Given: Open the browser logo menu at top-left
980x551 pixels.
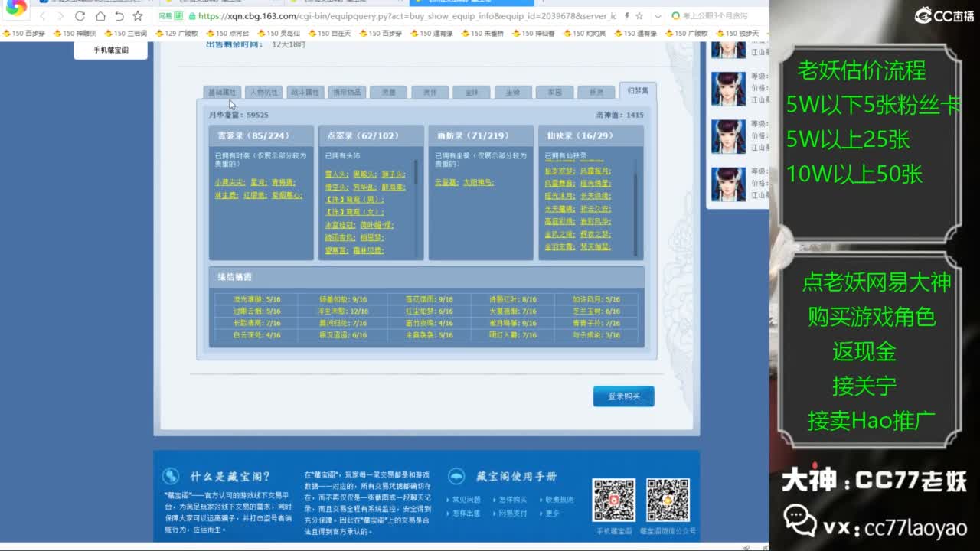Looking at the screenshot, I should click(16, 9).
